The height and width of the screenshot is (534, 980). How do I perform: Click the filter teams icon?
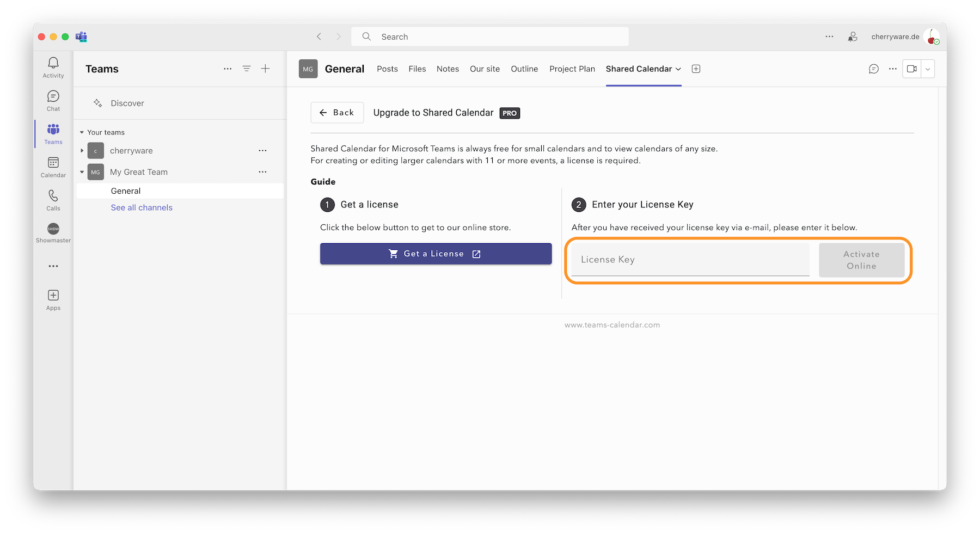click(x=247, y=69)
